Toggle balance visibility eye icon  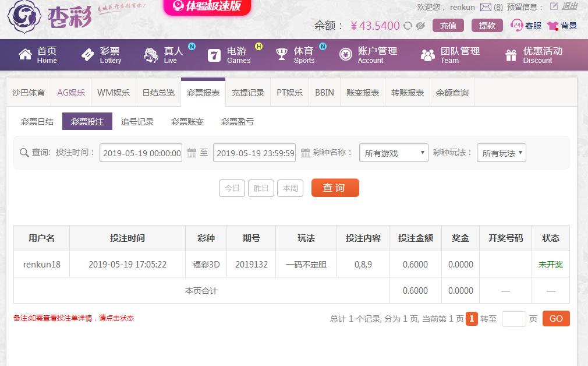tap(420, 26)
